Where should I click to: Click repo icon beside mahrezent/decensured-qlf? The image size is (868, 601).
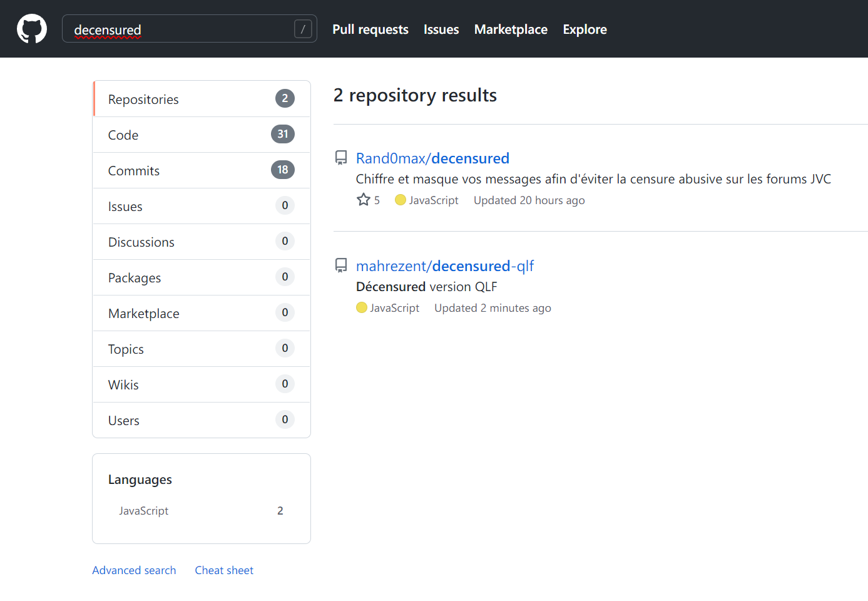341,265
